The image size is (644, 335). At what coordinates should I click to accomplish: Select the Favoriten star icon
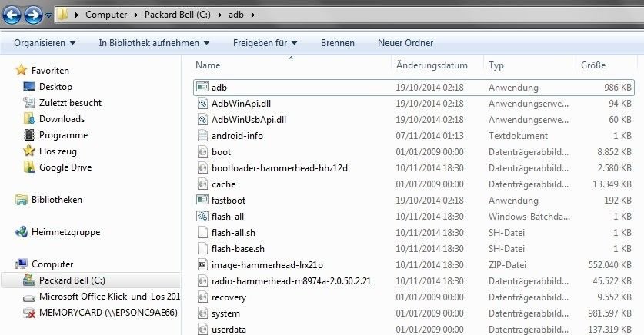pyautogui.click(x=22, y=70)
